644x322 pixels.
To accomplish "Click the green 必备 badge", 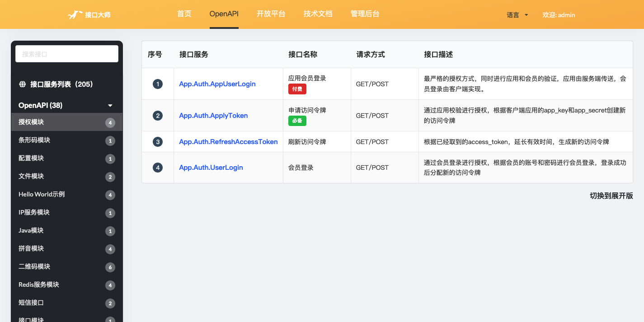I will click(297, 121).
